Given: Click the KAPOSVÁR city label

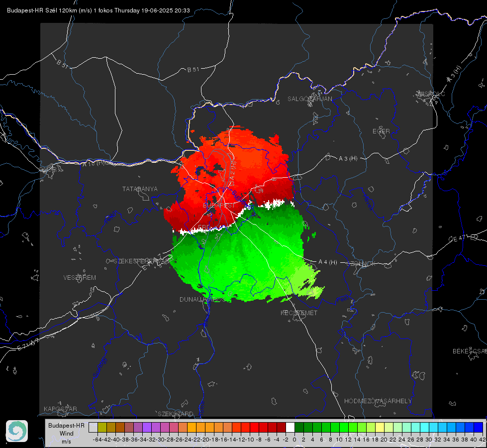Looking at the screenshot, I should pos(60,409).
